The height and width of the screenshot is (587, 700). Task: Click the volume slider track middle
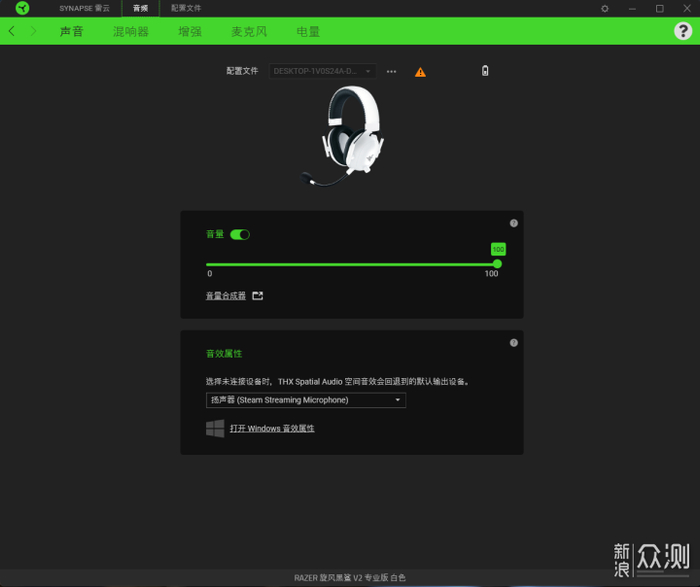point(351,264)
